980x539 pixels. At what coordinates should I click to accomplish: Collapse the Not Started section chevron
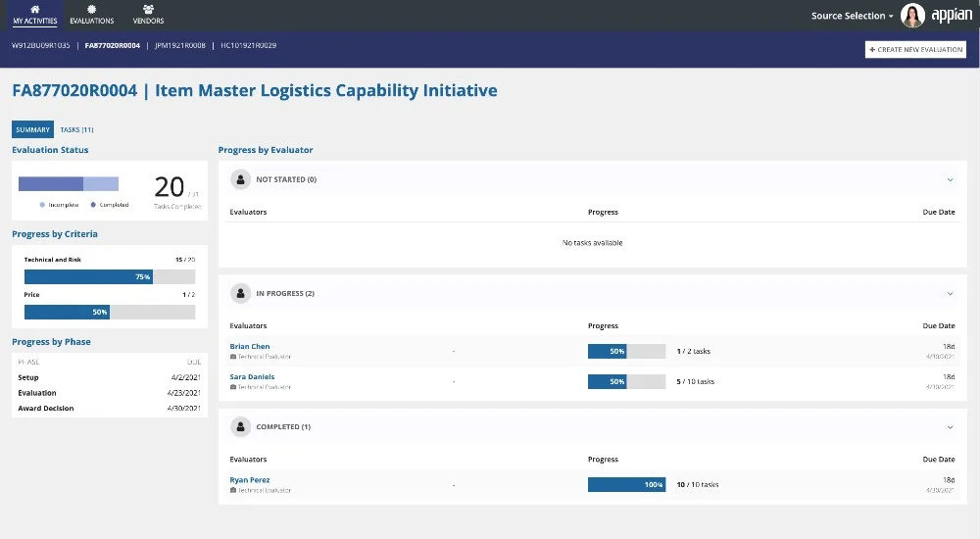(x=950, y=179)
